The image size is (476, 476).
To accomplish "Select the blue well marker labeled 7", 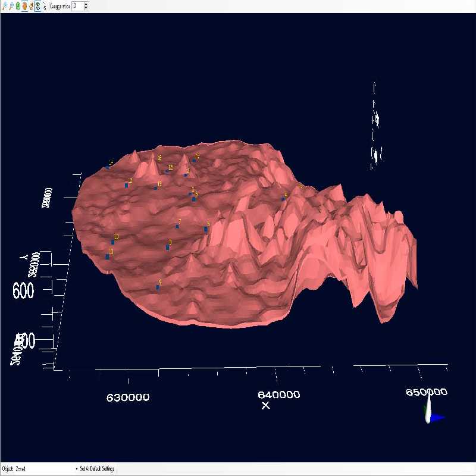I will (x=177, y=227).
